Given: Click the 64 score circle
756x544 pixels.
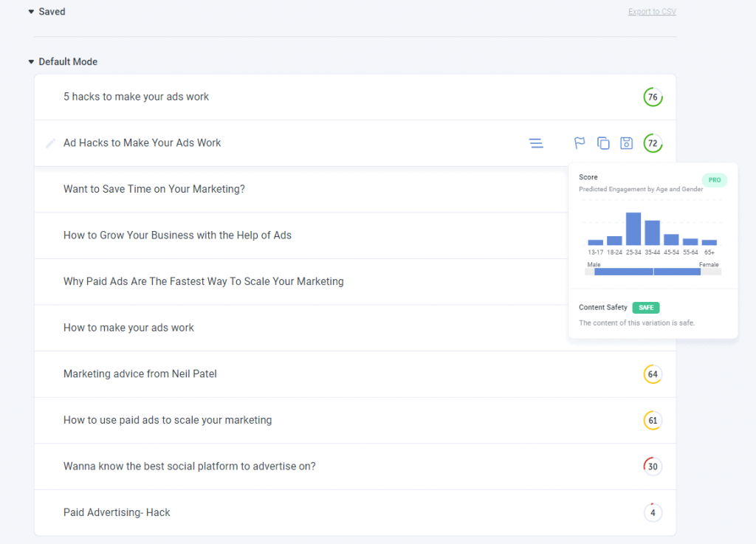Looking at the screenshot, I should 653,374.
